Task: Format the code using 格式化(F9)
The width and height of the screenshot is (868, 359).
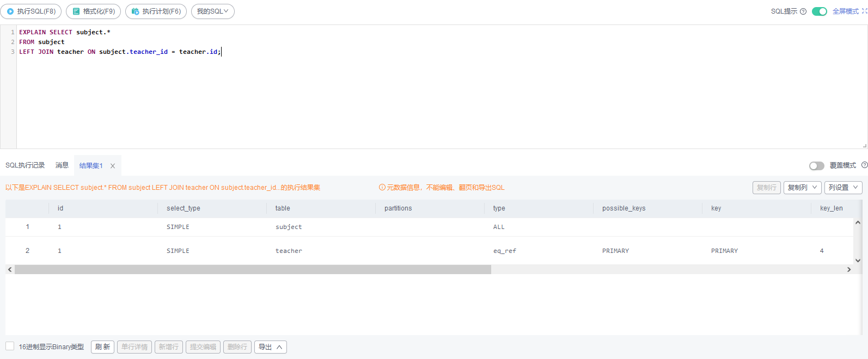Action: 93,11
